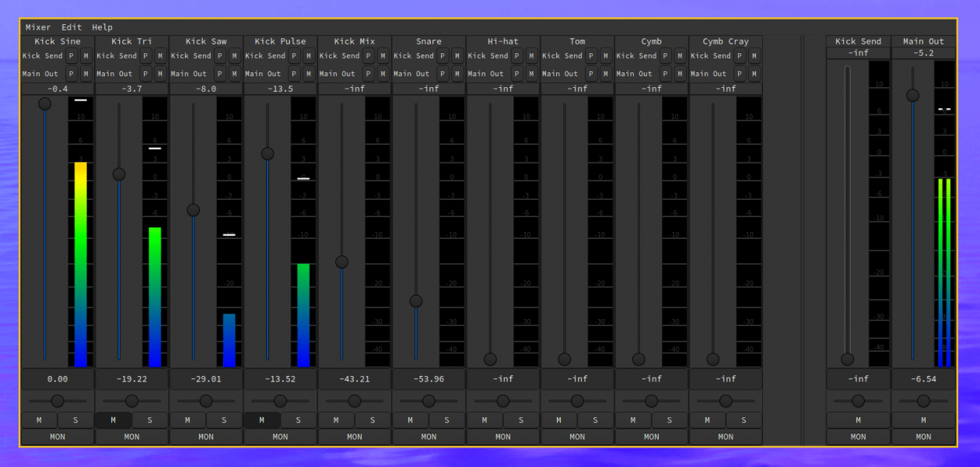Click the Kick Mix fader handle

coord(341,262)
